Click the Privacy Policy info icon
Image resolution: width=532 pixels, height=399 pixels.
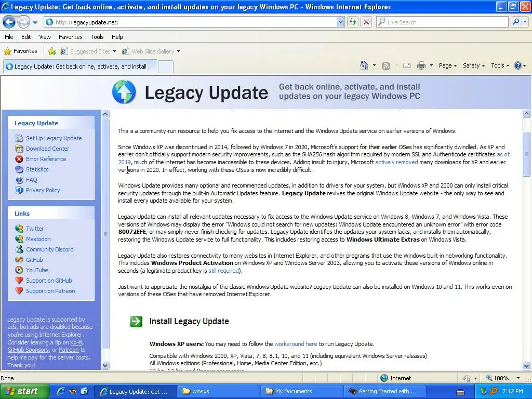pos(19,190)
